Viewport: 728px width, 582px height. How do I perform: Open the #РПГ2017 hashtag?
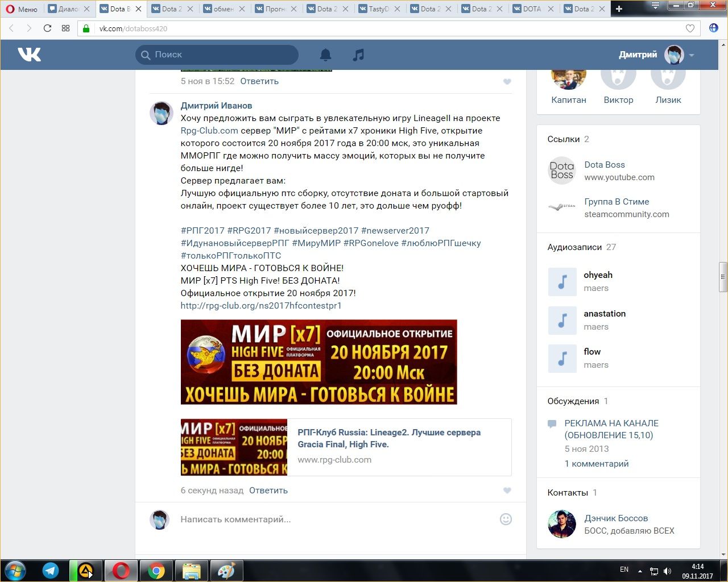click(202, 231)
